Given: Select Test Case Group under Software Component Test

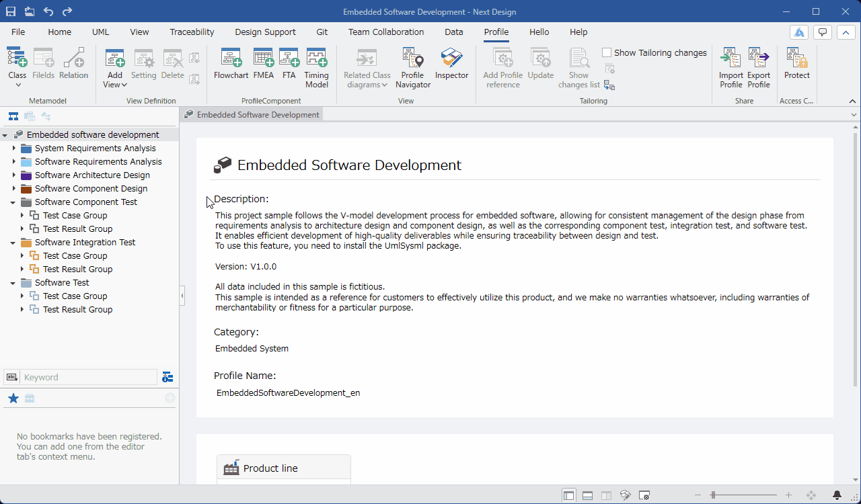Looking at the screenshot, I should pyautogui.click(x=75, y=216).
